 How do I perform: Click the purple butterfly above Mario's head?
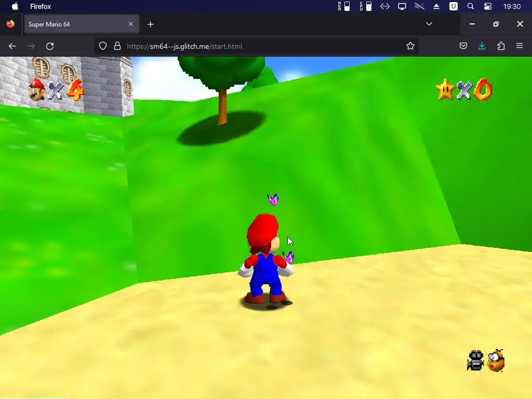(273, 199)
